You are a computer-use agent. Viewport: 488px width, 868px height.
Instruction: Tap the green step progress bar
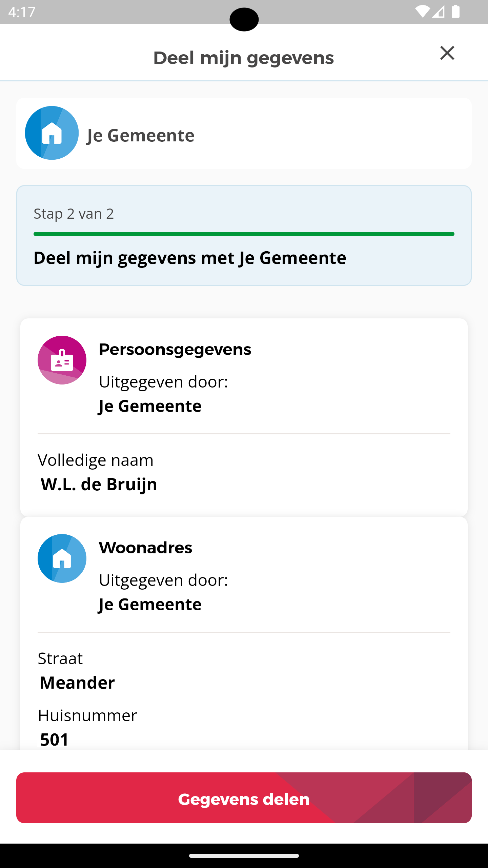[244, 234]
